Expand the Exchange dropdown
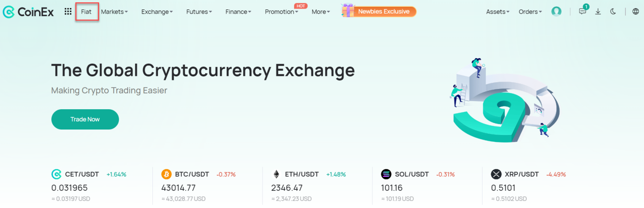644x208 pixels. 157,12
